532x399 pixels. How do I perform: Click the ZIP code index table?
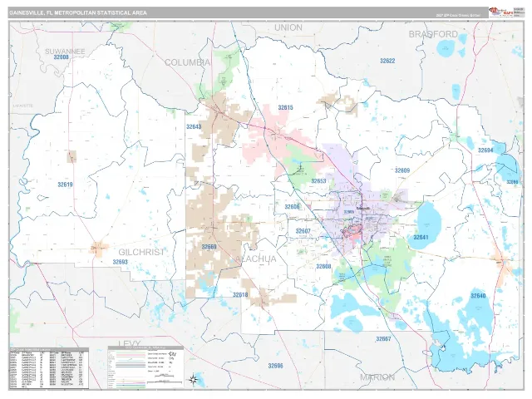[48, 368]
